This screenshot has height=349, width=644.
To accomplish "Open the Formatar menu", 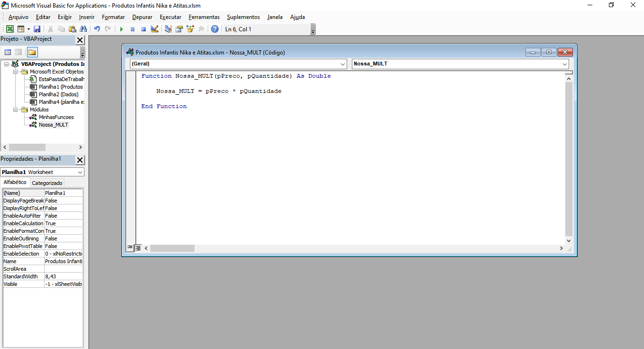I will pos(113,17).
